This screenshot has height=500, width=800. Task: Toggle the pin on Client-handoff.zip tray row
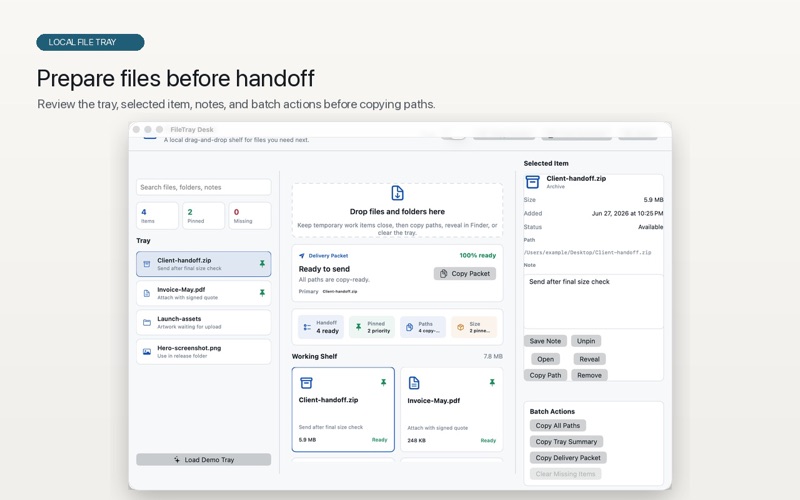(x=262, y=264)
